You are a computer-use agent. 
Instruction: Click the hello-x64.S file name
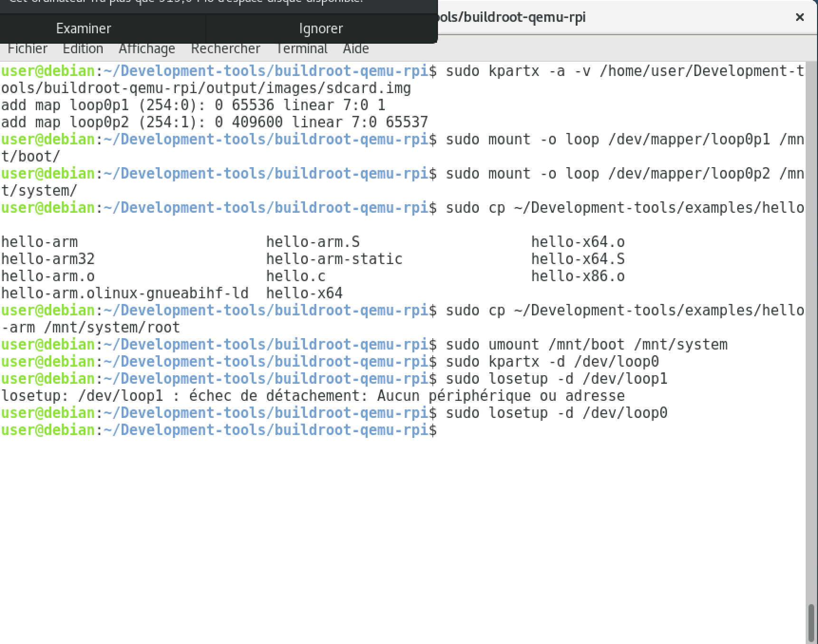click(578, 259)
